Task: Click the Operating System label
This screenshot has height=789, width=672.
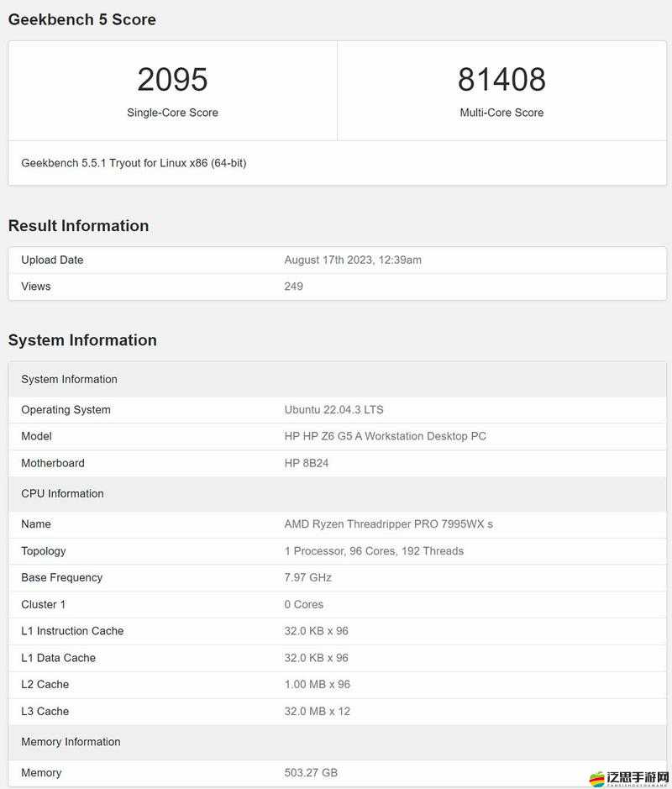Action: [66, 409]
